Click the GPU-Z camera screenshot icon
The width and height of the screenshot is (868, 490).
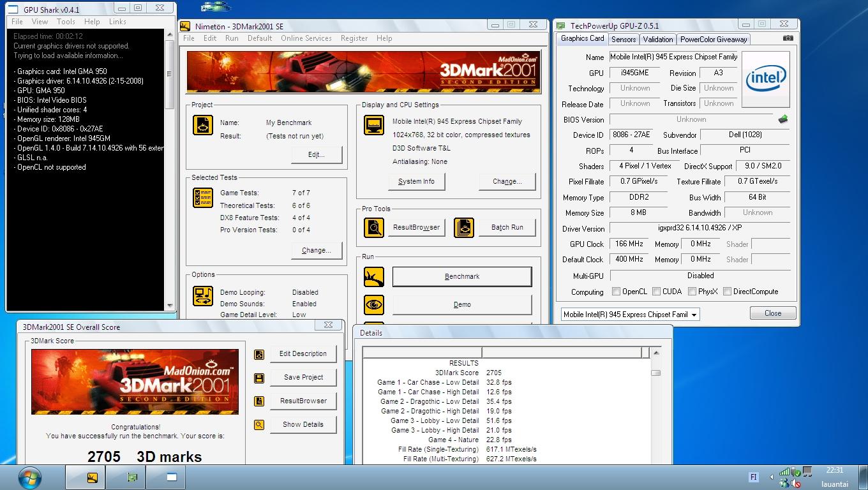(788, 38)
